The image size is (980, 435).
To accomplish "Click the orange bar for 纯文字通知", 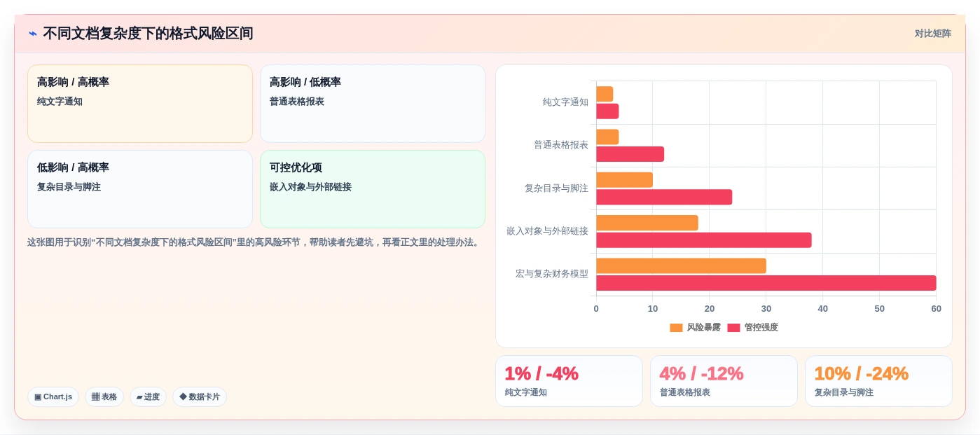I will (605, 94).
